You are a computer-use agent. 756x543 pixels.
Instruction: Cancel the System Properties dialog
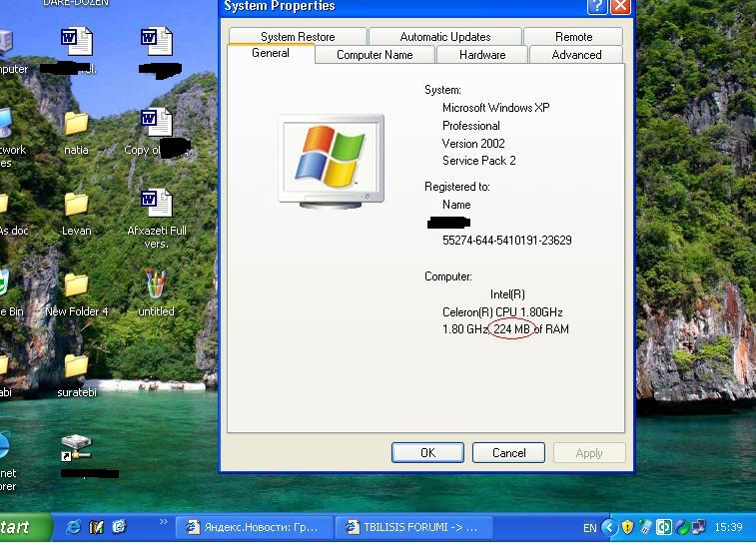[x=508, y=453]
